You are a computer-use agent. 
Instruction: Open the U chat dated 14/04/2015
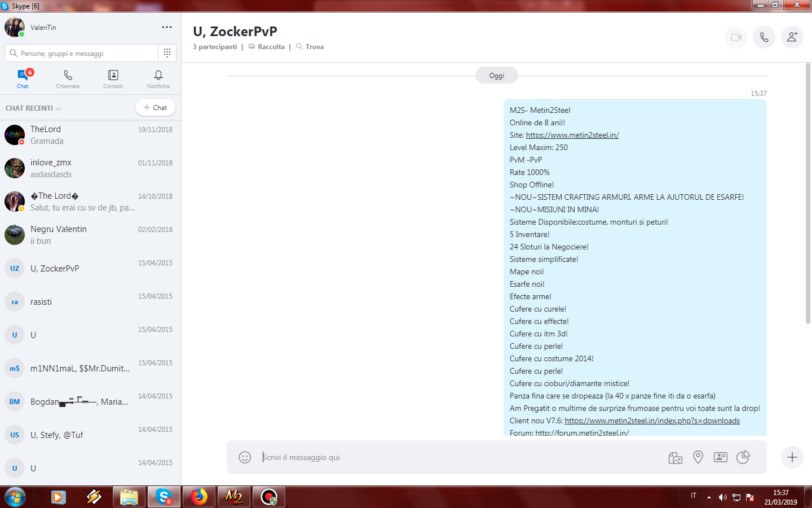pyautogui.click(x=90, y=468)
